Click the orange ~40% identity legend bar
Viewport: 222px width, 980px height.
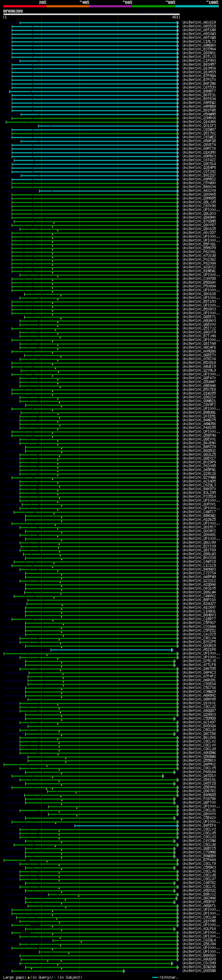(68, 6)
